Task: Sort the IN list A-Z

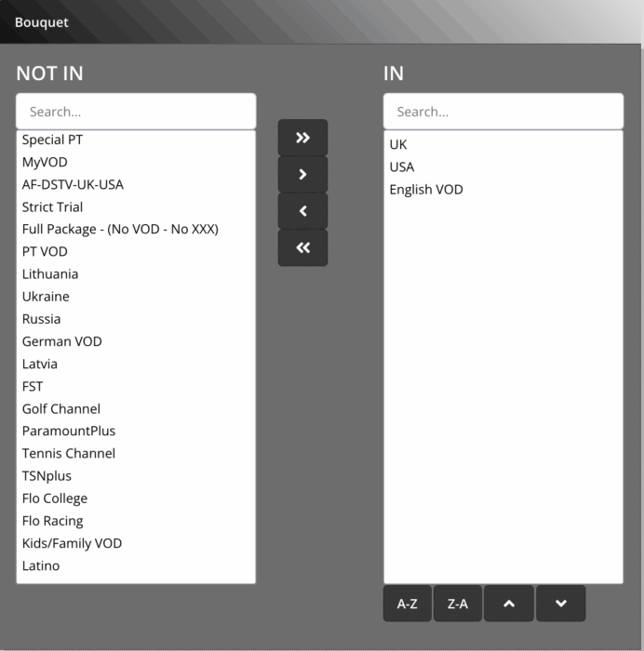Action: point(407,604)
